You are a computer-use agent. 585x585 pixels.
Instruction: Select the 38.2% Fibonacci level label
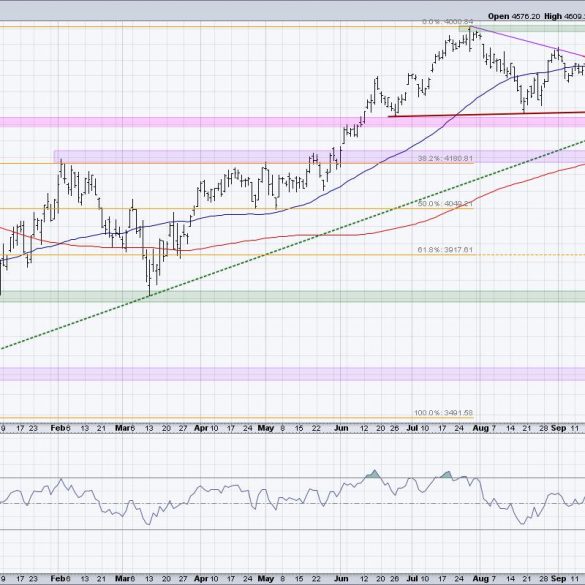tap(445, 159)
